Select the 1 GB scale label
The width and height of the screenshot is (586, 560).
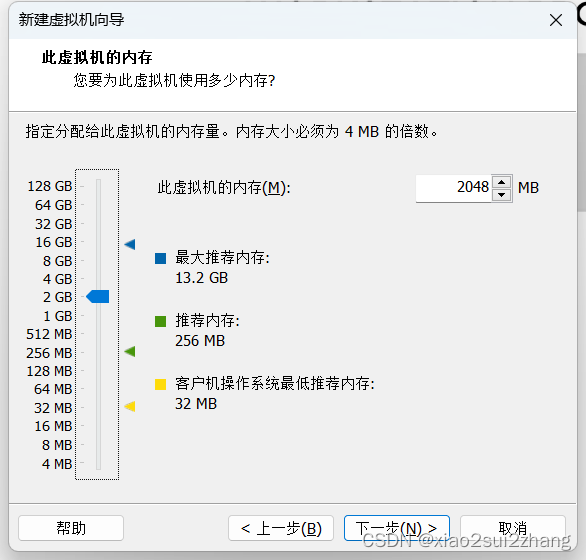click(x=57, y=316)
